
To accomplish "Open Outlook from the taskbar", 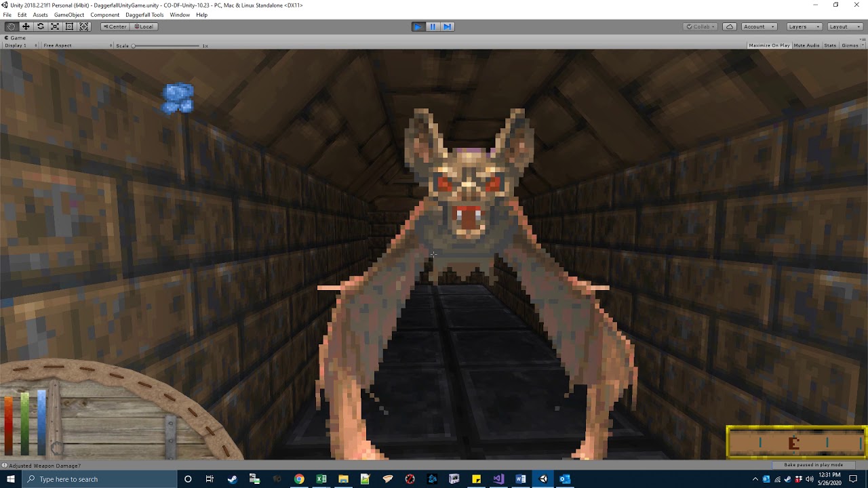I will tap(565, 479).
